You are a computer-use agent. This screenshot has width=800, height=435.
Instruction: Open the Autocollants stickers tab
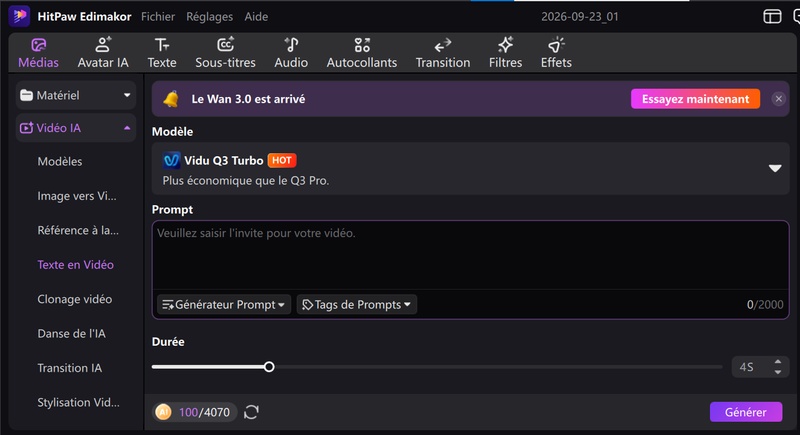[x=362, y=53]
